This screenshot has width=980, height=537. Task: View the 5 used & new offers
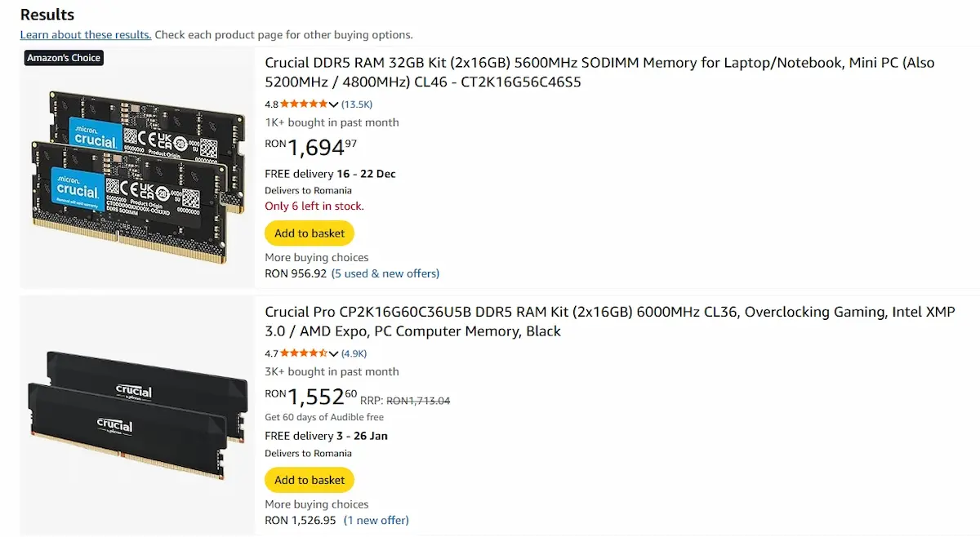(385, 273)
